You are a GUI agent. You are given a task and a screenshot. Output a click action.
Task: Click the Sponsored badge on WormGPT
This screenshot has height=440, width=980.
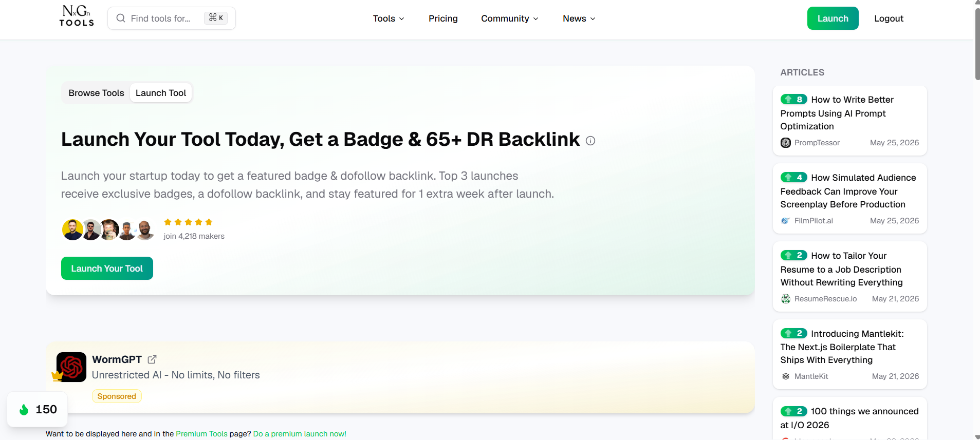click(117, 396)
